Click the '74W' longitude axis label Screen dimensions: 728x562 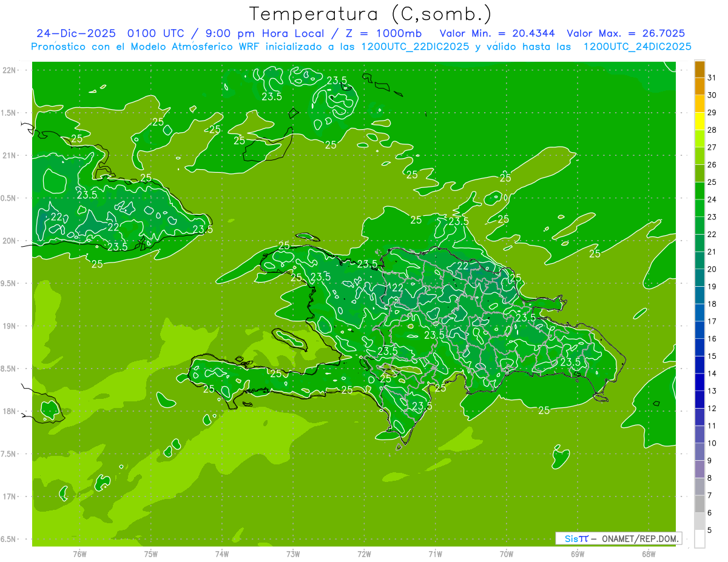point(221,554)
